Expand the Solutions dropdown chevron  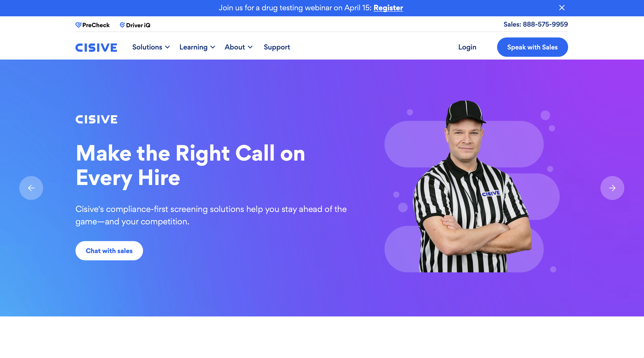pyautogui.click(x=167, y=47)
